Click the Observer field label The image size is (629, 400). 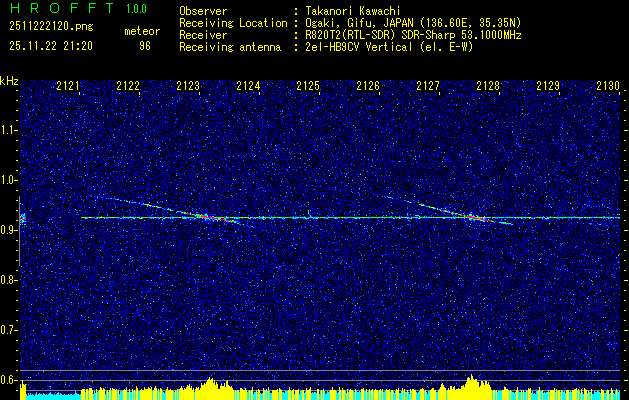coord(203,11)
